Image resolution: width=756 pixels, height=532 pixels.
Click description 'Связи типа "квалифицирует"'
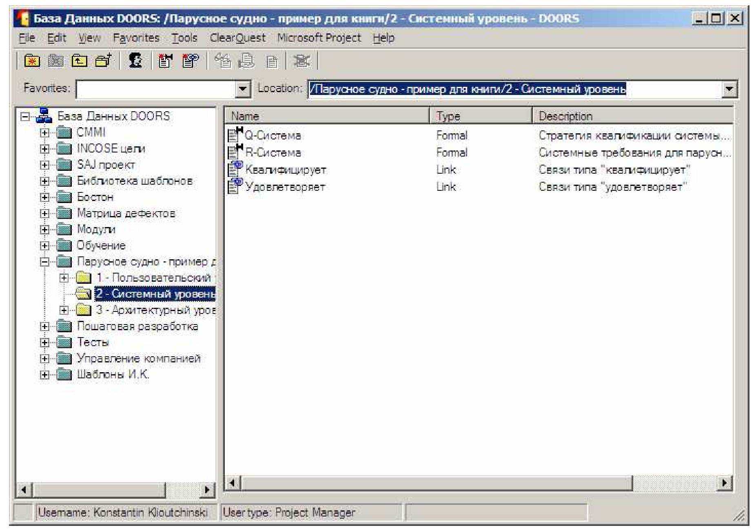pos(614,170)
